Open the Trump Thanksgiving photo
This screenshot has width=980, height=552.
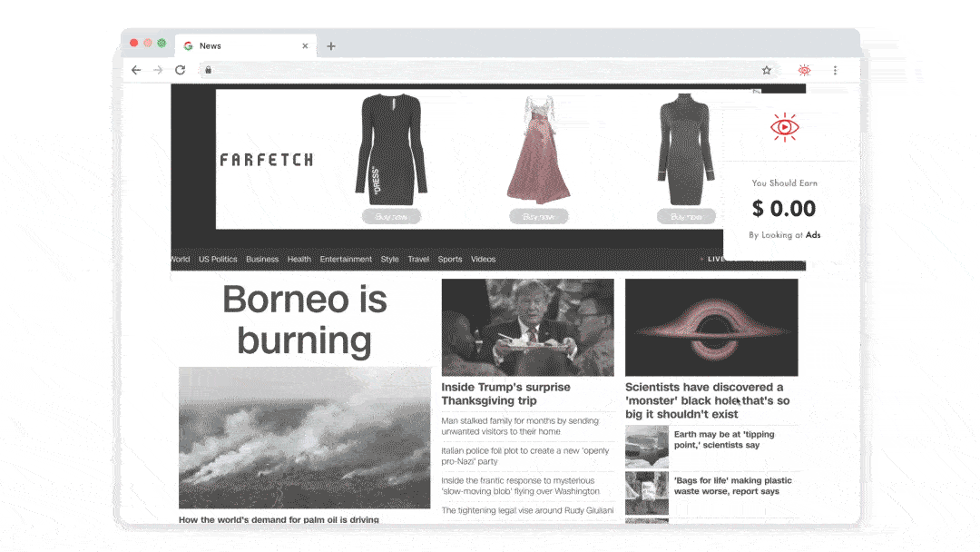tap(527, 327)
